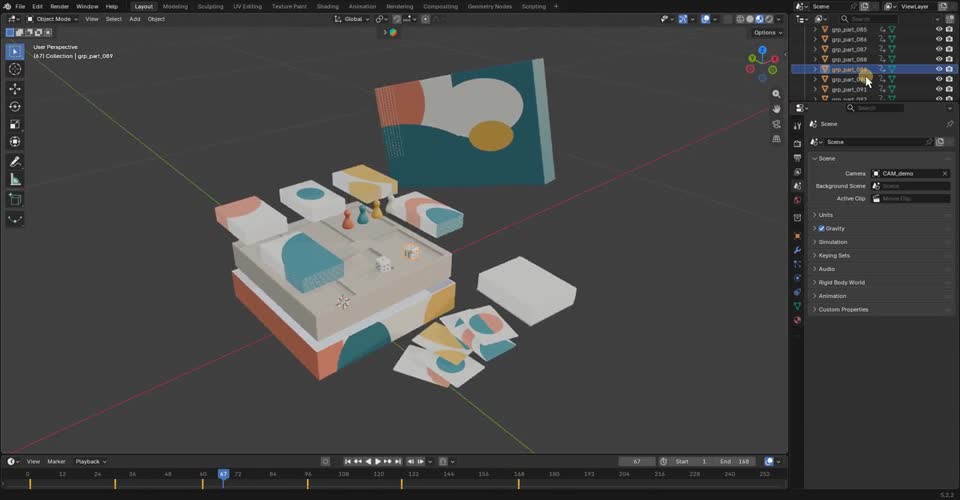Open the Tool properties tab

(x=797, y=126)
